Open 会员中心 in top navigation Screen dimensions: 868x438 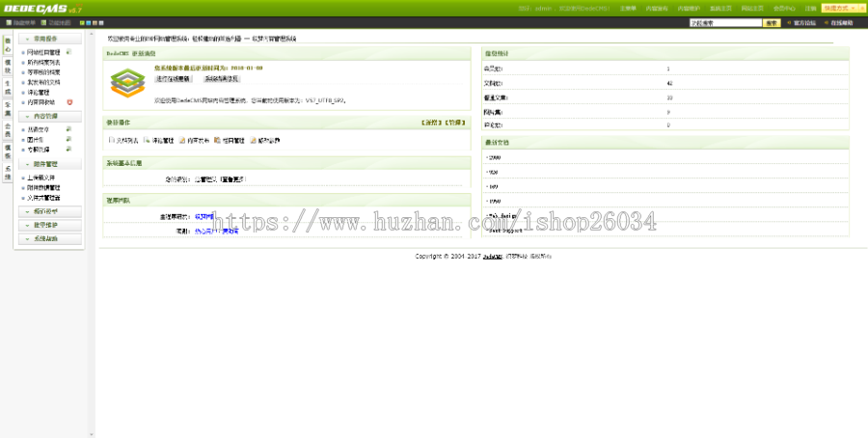click(784, 9)
